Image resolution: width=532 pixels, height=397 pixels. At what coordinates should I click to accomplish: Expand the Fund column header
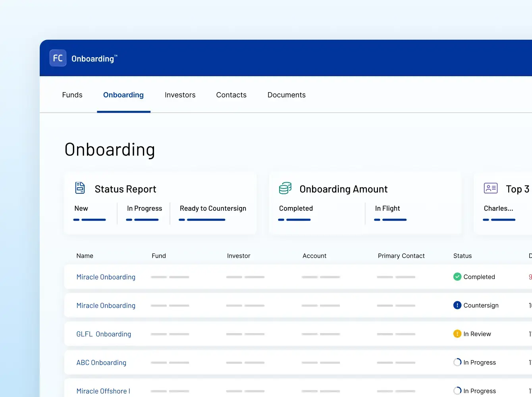coord(159,256)
